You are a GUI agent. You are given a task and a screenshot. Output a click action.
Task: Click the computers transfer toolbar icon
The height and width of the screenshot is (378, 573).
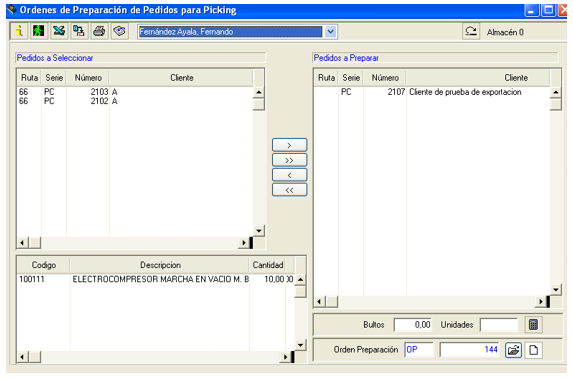79,31
